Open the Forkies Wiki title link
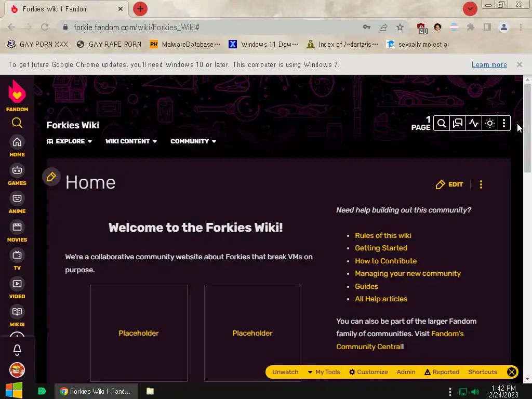Viewport: 532px width, 399px height. (x=73, y=125)
